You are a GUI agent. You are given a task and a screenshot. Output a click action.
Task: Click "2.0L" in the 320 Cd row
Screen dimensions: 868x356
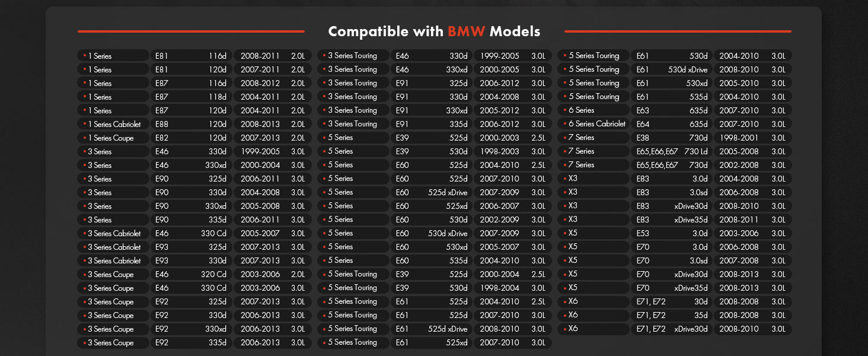pyautogui.click(x=298, y=274)
